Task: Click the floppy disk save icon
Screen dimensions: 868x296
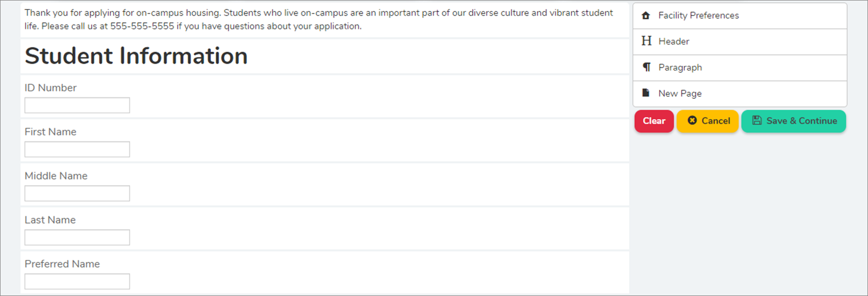Action: coord(757,120)
